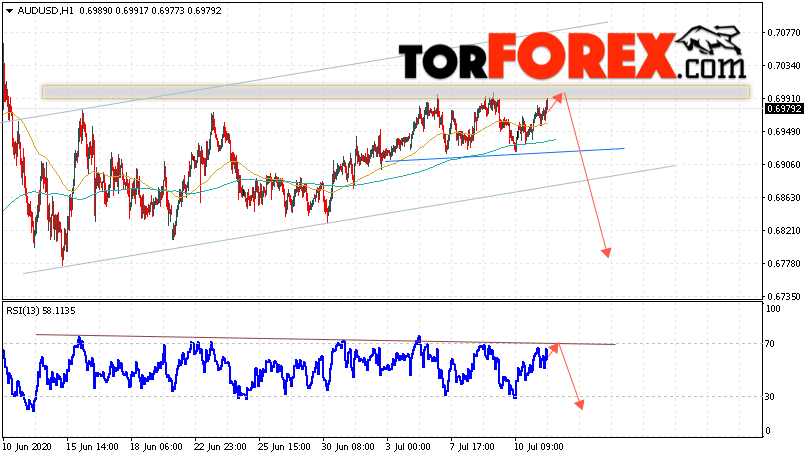808x458 pixels.
Task: Click the RSI scale value 70
Action: click(x=770, y=344)
